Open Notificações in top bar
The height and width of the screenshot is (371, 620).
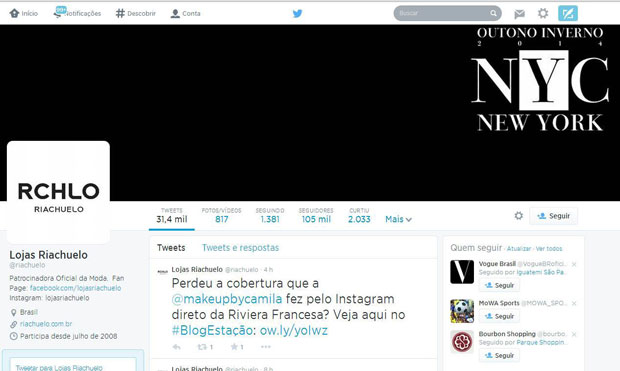(x=78, y=13)
